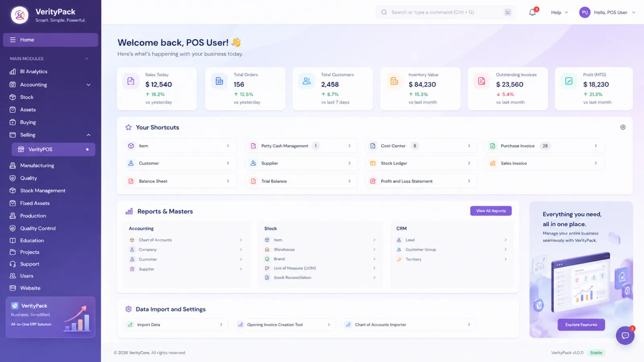Open Stock Reconciliation under Stock
Screen dimensions: 644x362
320,278
